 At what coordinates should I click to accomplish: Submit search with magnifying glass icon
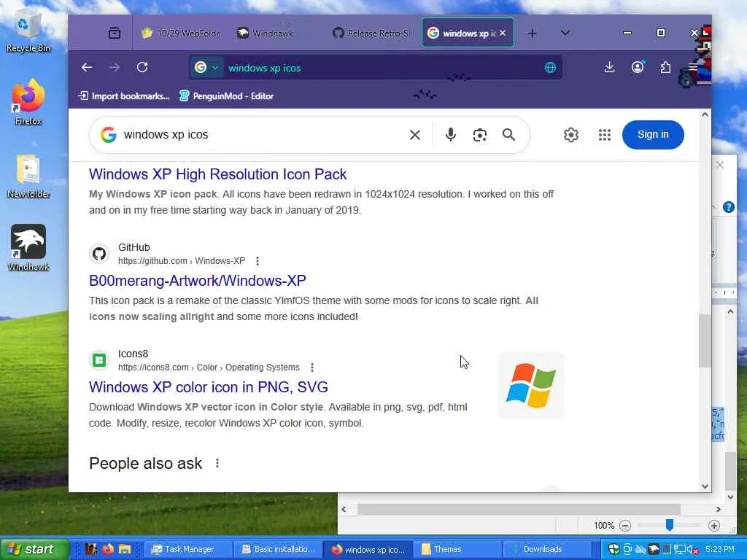(x=508, y=135)
